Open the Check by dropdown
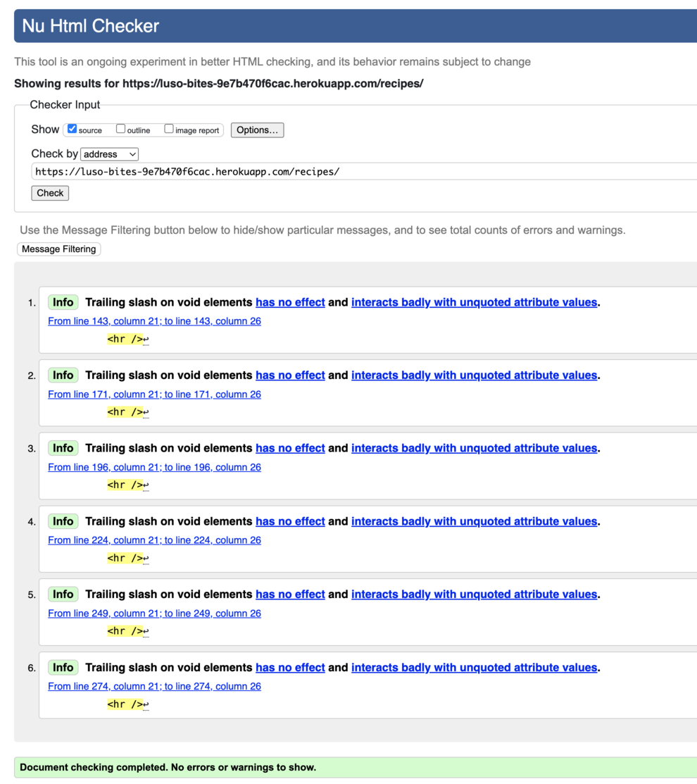This screenshot has height=784, width=697. tap(109, 154)
